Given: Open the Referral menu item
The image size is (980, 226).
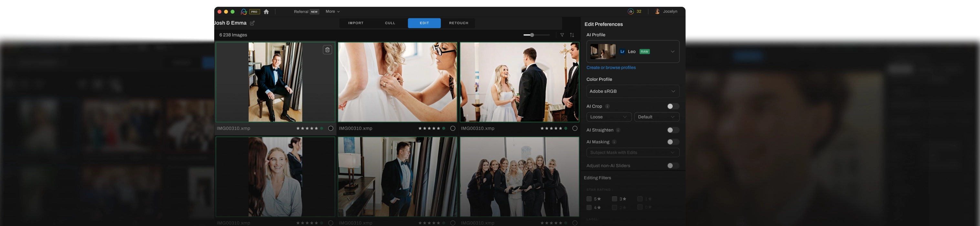Looking at the screenshot, I should coord(301,12).
